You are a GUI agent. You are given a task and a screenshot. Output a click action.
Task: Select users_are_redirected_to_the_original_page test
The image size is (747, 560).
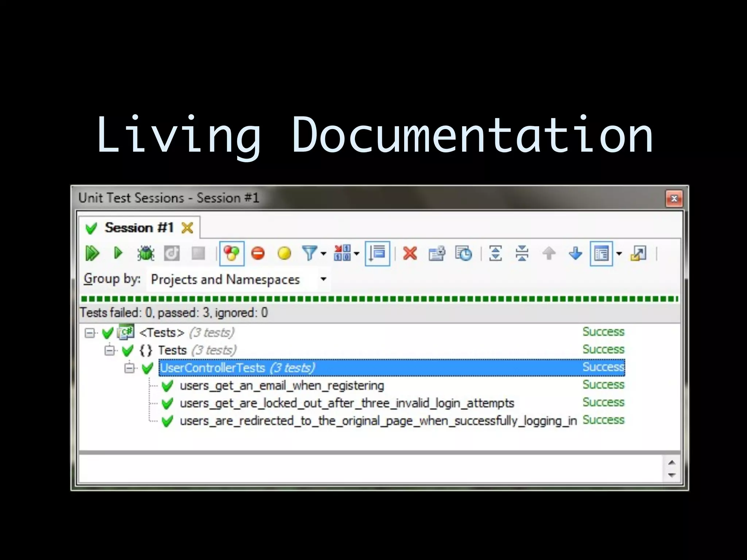click(378, 421)
